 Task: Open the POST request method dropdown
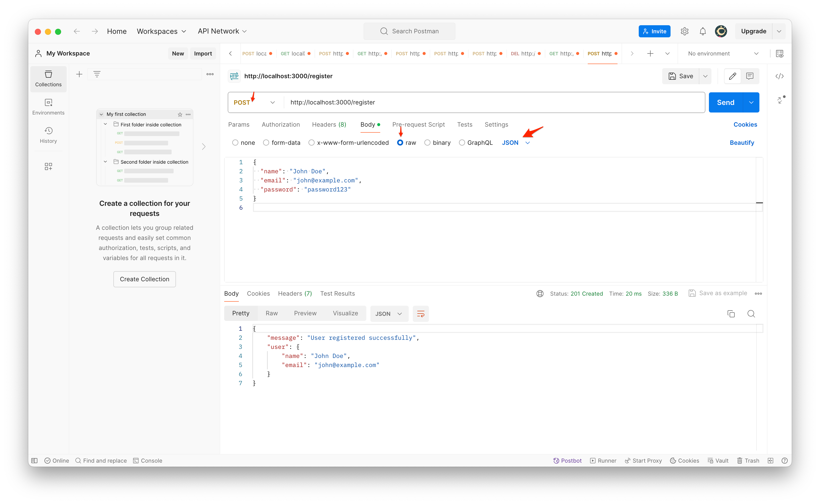254,102
